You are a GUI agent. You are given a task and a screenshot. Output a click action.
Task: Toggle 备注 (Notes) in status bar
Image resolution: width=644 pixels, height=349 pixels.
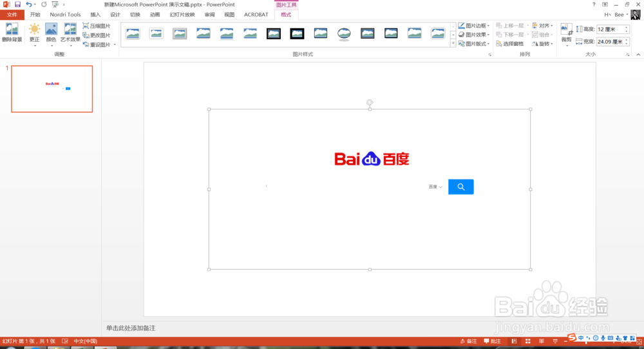tap(469, 341)
